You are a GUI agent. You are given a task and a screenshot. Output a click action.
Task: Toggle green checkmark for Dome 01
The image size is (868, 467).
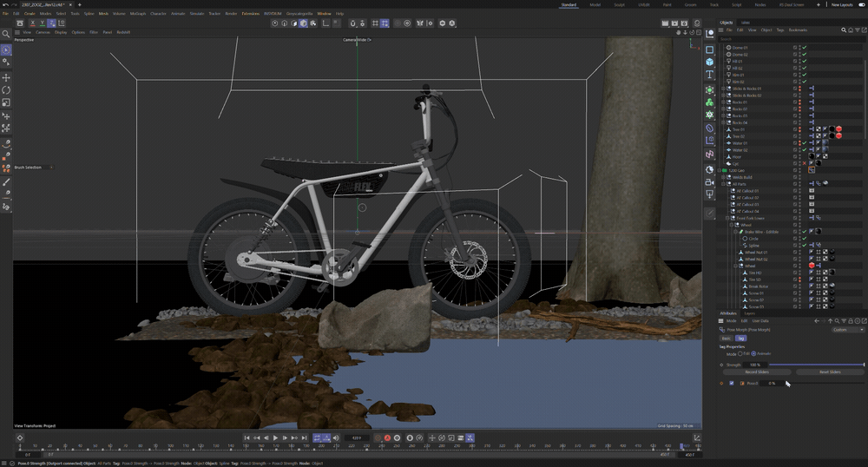[805, 48]
